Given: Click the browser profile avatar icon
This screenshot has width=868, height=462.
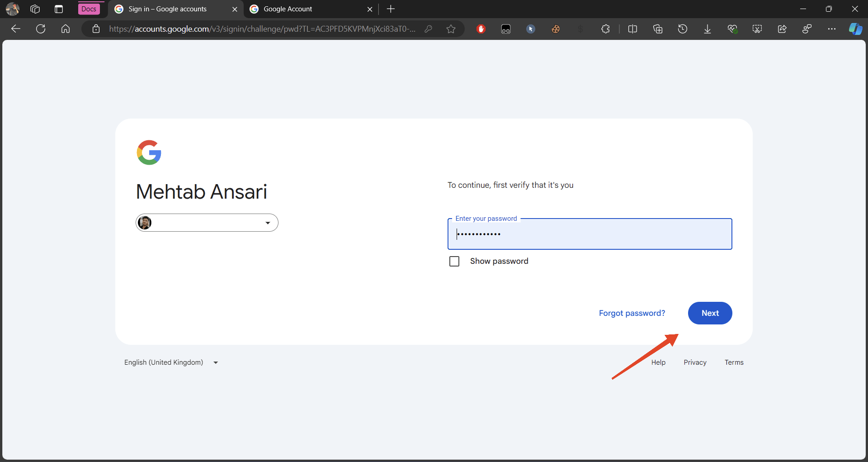Looking at the screenshot, I should point(12,9).
